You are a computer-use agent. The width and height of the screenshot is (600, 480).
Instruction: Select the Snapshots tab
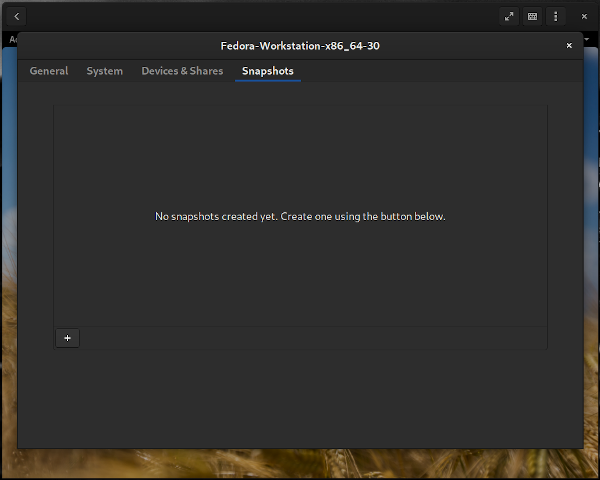point(268,71)
